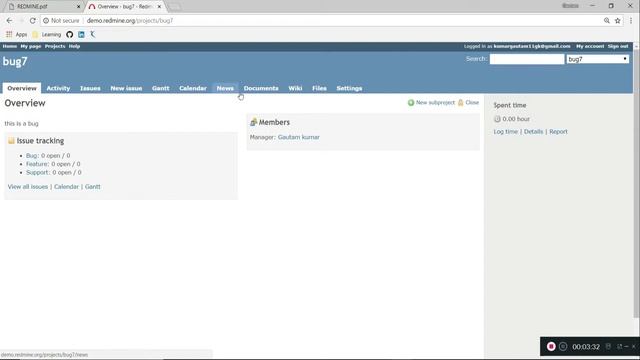The height and width of the screenshot is (360, 640).
Task: Reload the page with the refresh icon
Action: tap(33, 20)
